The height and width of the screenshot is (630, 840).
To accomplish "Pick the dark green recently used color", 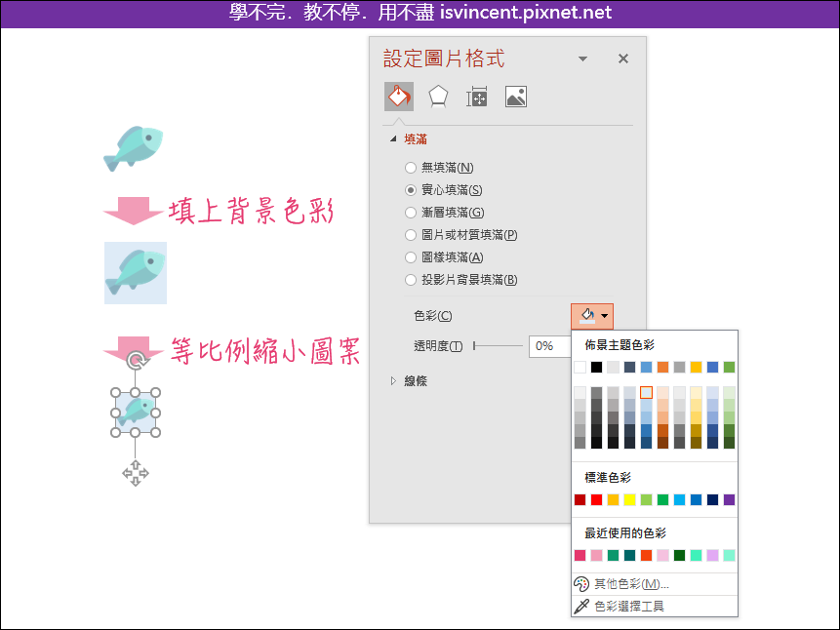I will (x=679, y=556).
